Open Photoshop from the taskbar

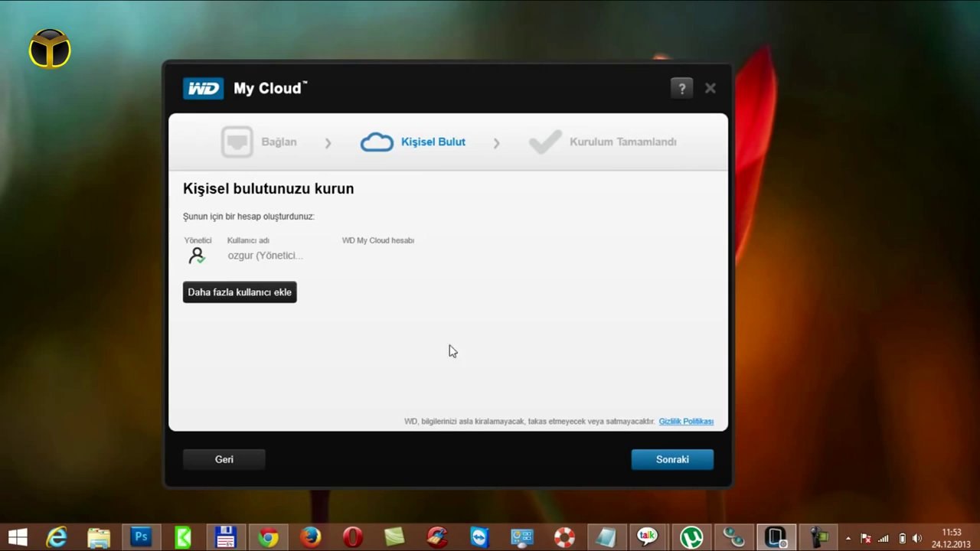[x=141, y=537]
